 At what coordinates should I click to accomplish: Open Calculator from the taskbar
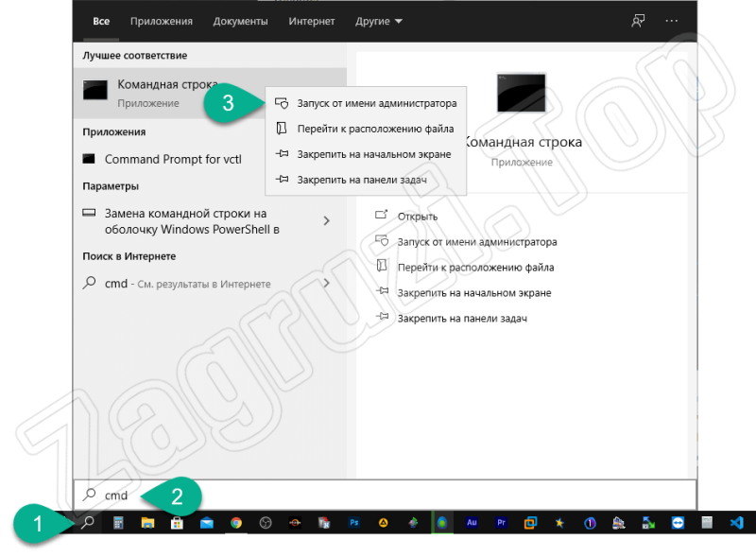[119, 522]
